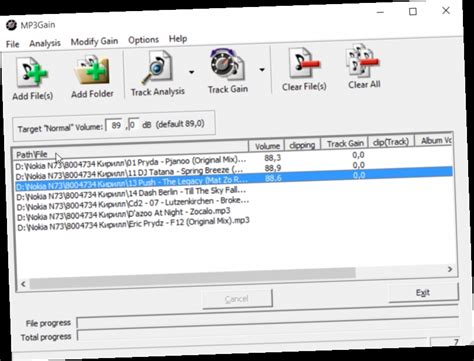This screenshot has height=361, width=474.
Task: Expand the Track Gain dropdown arrow
Action: (262, 69)
